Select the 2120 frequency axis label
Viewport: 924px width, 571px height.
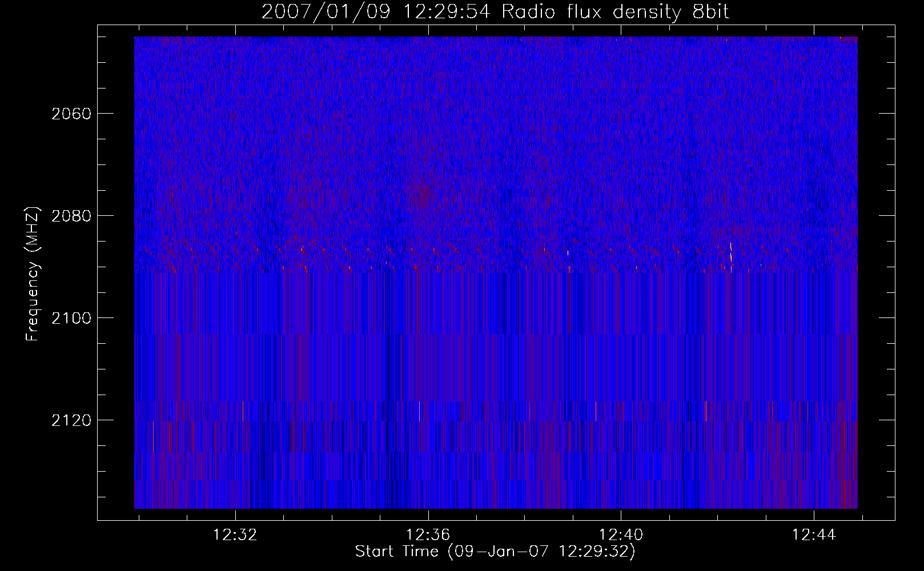[71, 420]
